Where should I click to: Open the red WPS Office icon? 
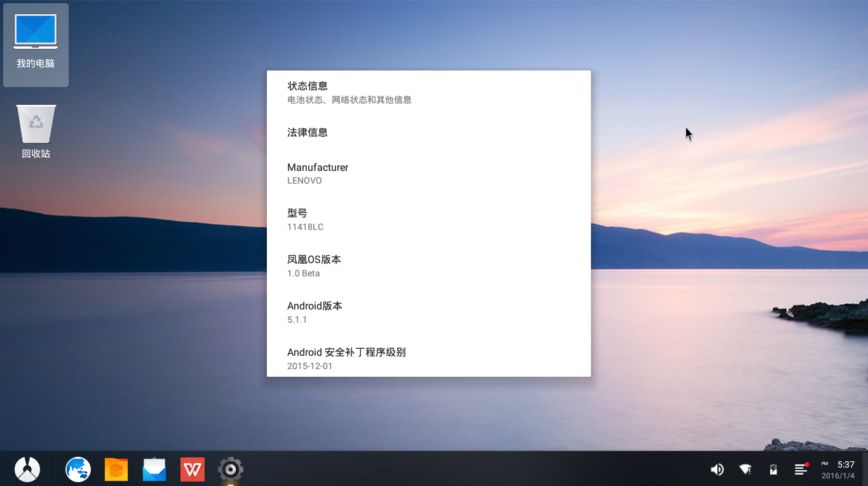click(x=193, y=469)
